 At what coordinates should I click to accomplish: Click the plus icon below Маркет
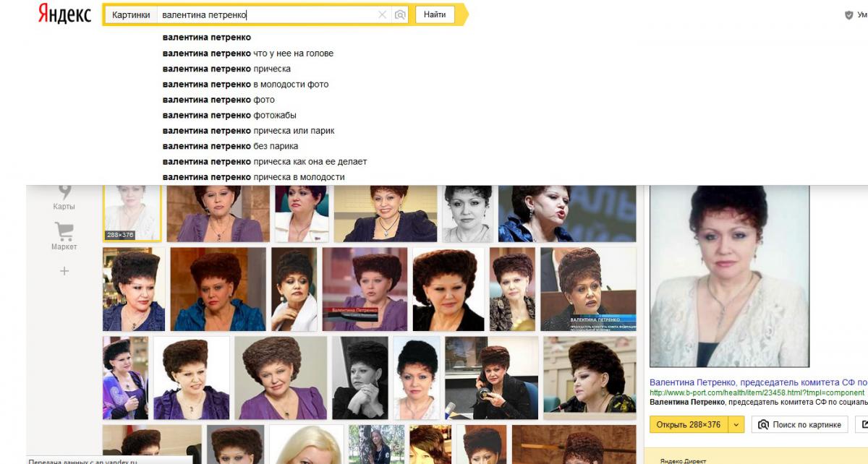coord(64,271)
